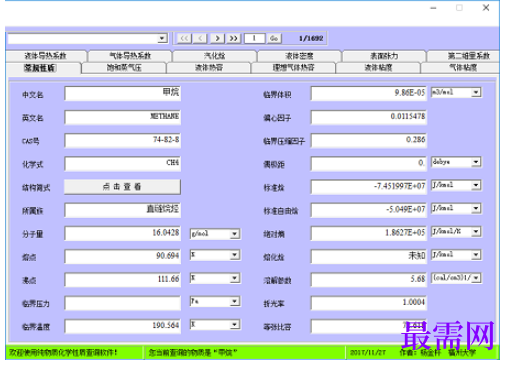Click fusion enthalpy field 未知
Image resolution: width=513 pixels, height=367 pixels.
click(369, 257)
